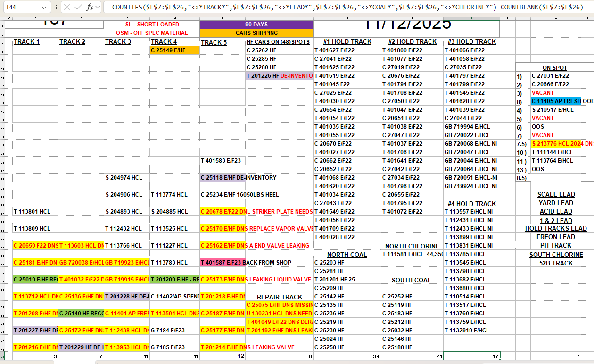Select the #1 HOLD TRACK header
This screenshot has height=364, width=594.
pos(347,41)
